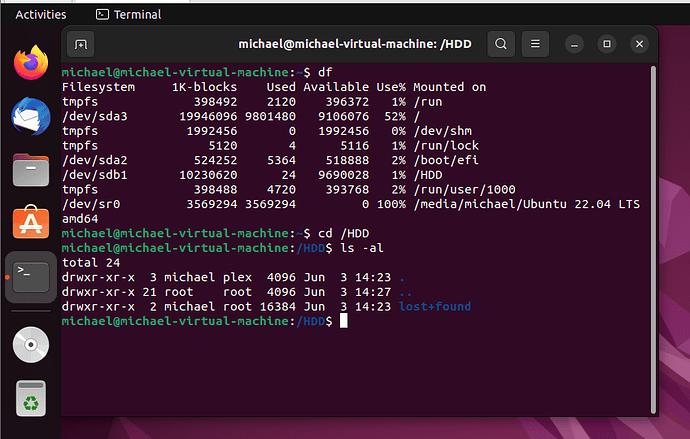Click the 52% usage value
This screenshot has width=690, height=439.
(x=395, y=117)
